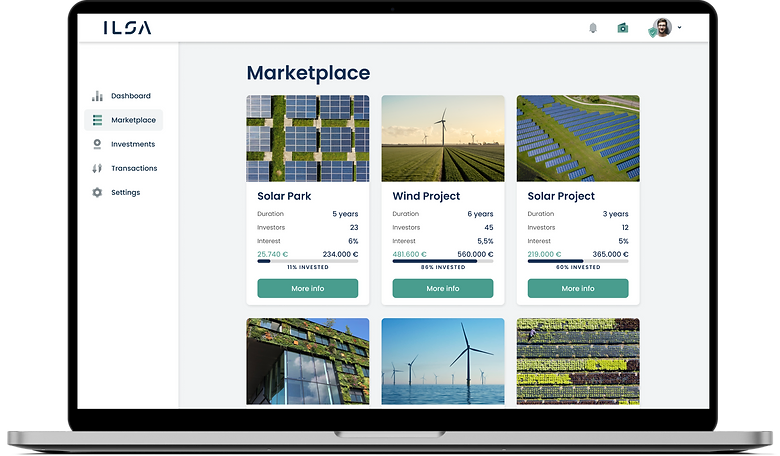Click the Wind Project funding progress bar

coord(442,261)
